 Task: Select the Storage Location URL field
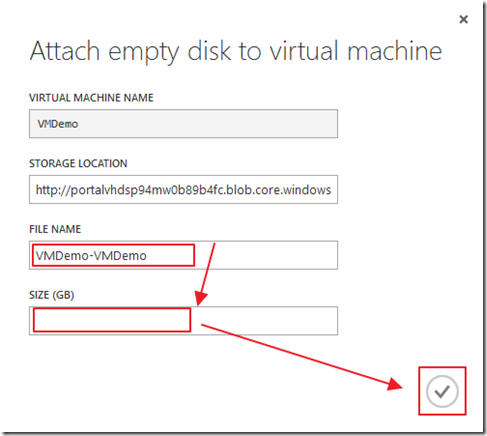183,189
